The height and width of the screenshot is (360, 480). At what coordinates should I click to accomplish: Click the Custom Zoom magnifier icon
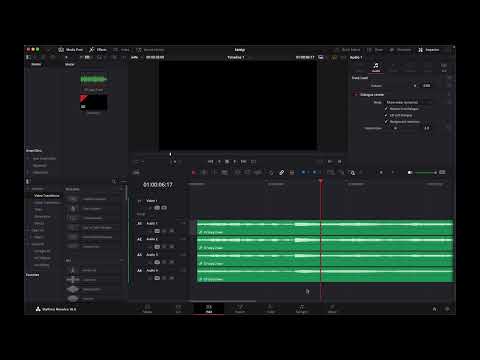pos(352,172)
